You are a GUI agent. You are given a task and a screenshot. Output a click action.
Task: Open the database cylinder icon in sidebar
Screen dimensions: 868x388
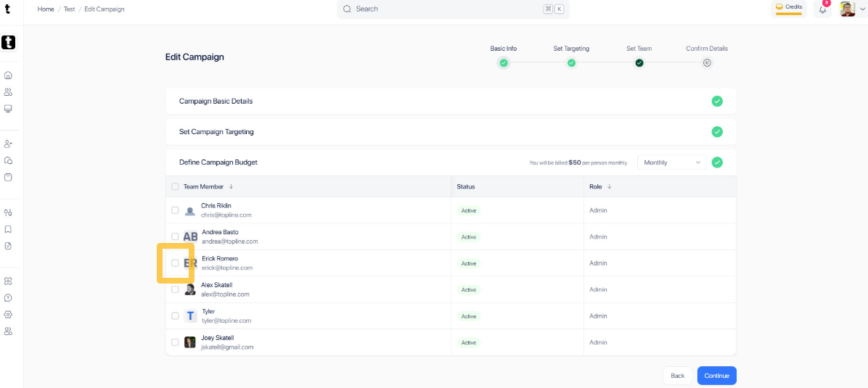click(x=8, y=178)
